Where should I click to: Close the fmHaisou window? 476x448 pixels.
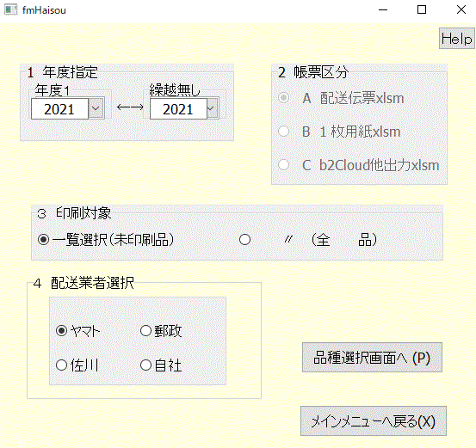click(461, 9)
